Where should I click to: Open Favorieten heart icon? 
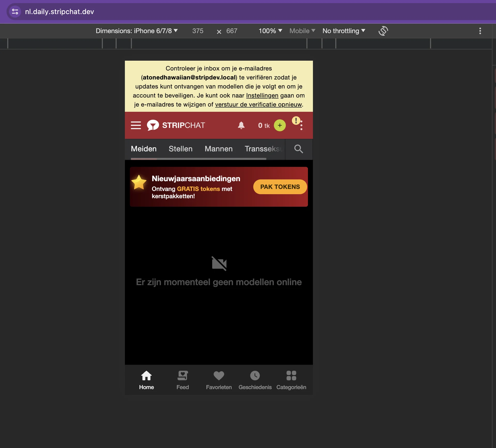pyautogui.click(x=219, y=380)
